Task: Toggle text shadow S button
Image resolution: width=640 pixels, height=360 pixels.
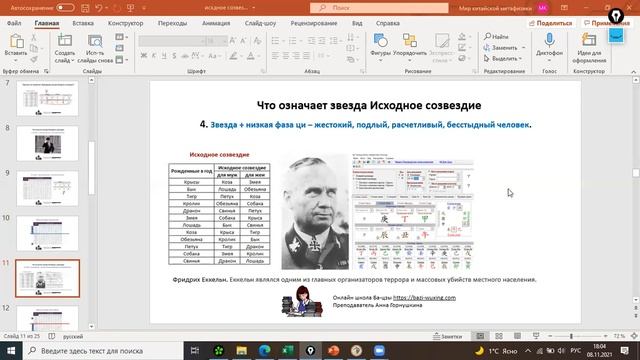Action: point(174,56)
